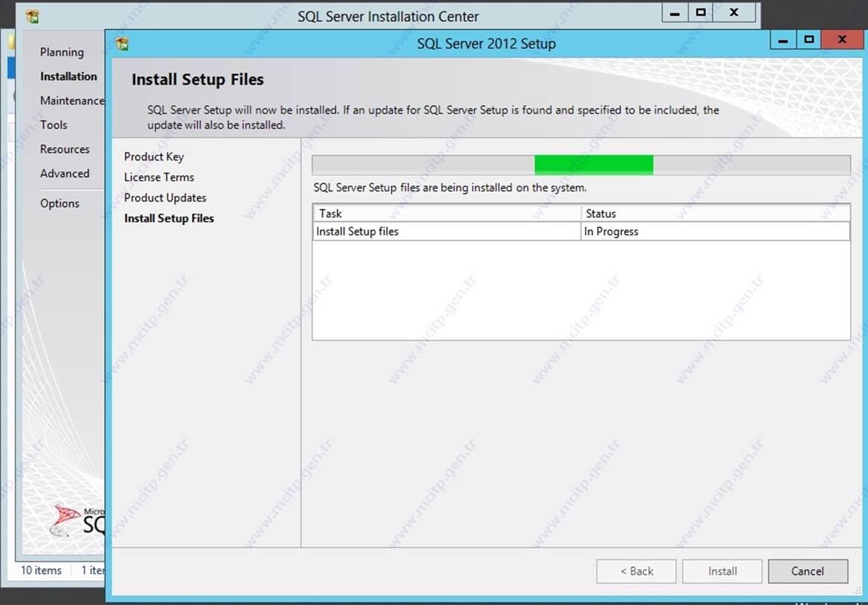868x605 pixels.
Task: Click the 10 items status bar text
Action: tap(42, 570)
